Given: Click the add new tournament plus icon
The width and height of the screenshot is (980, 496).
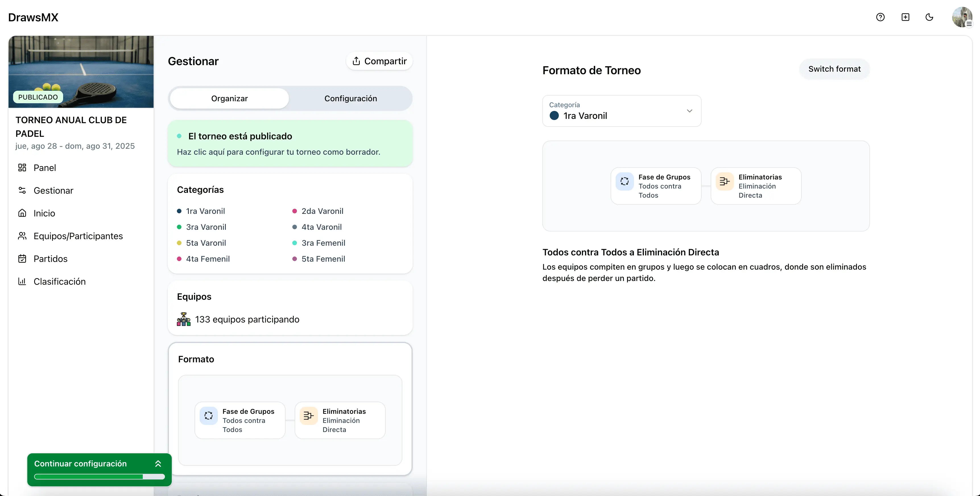Looking at the screenshot, I should (x=905, y=17).
